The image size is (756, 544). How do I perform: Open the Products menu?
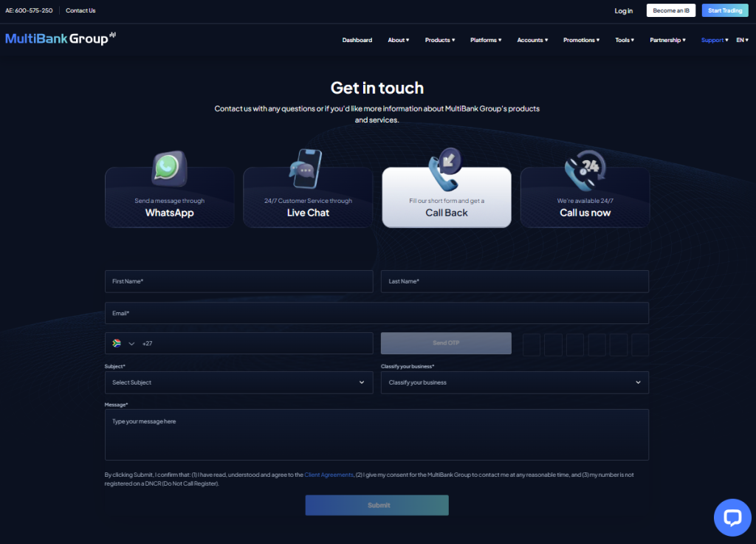pyautogui.click(x=440, y=40)
